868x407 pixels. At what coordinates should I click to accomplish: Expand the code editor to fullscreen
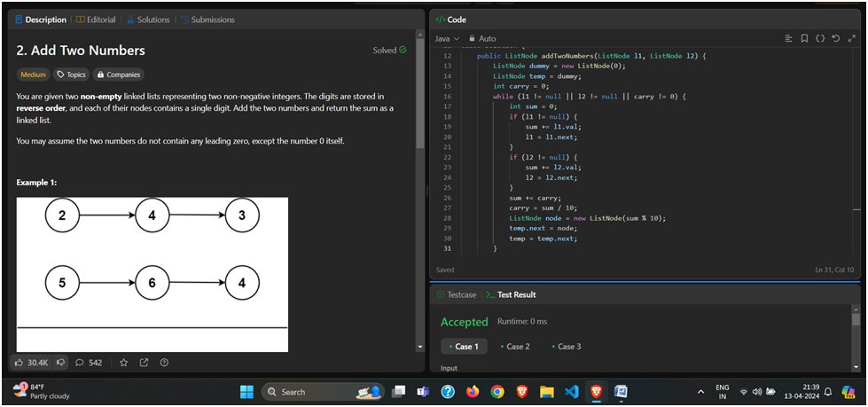tap(851, 38)
